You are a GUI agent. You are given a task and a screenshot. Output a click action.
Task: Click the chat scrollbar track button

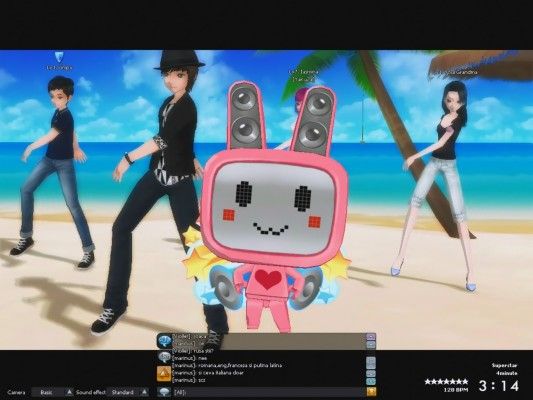tap(371, 362)
